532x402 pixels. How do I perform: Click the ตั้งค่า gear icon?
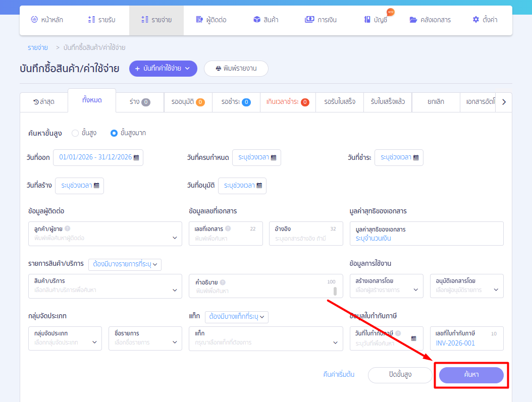[x=475, y=19]
